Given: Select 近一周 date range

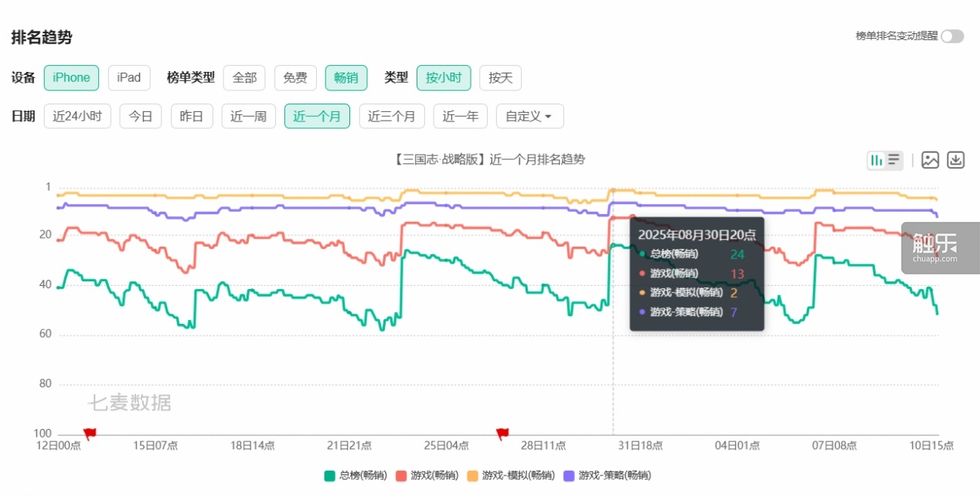Looking at the screenshot, I should tap(249, 116).
